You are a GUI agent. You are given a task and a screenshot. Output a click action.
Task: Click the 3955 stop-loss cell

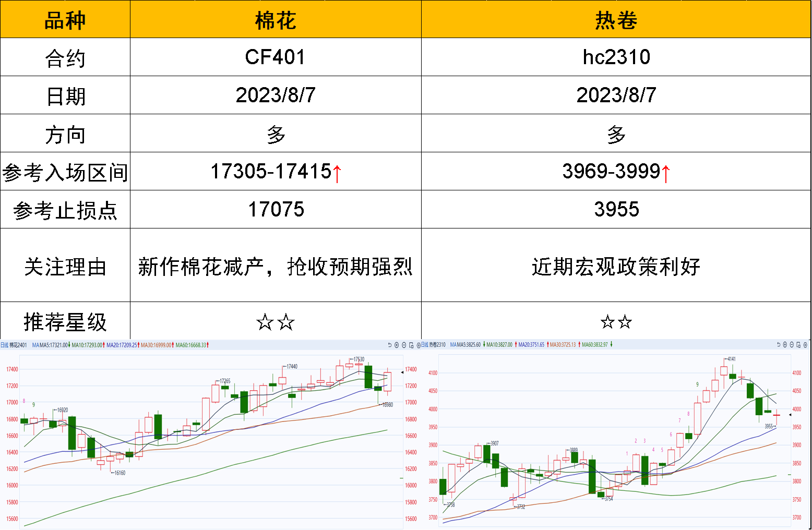(616, 209)
